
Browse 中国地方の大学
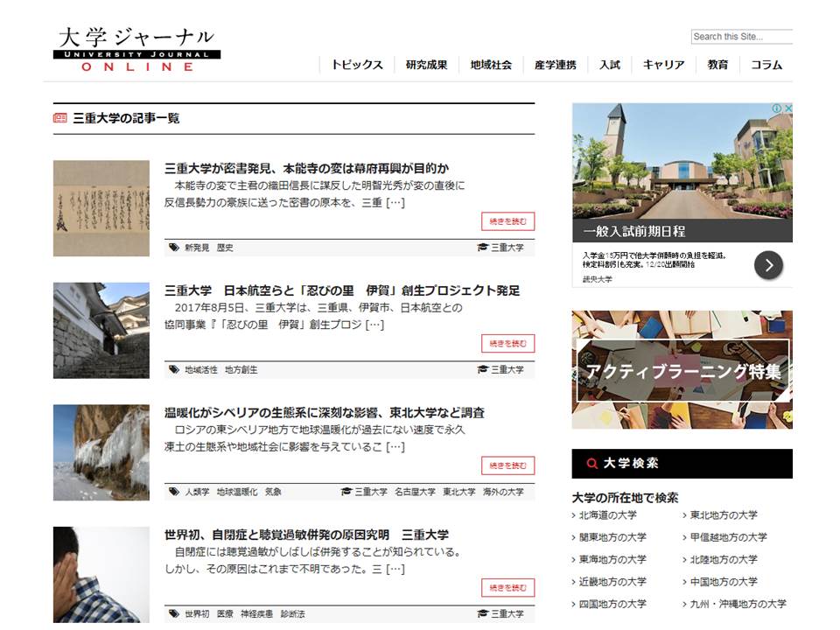pyautogui.click(x=724, y=581)
